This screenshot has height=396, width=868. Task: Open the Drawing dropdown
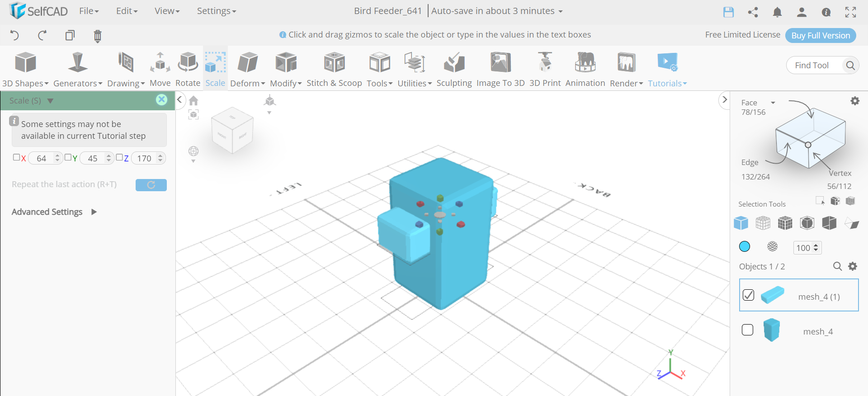(x=126, y=69)
